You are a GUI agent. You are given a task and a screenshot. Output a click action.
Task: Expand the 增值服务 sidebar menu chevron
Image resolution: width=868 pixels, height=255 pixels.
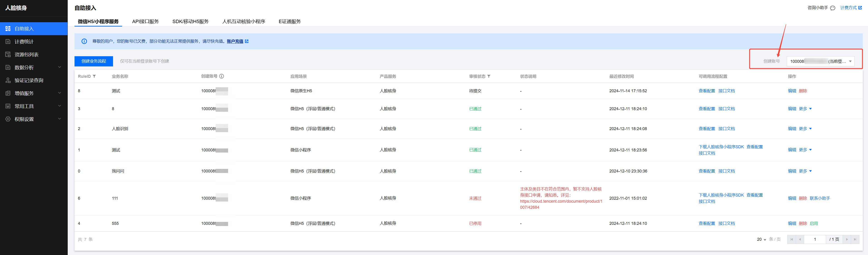60,93
